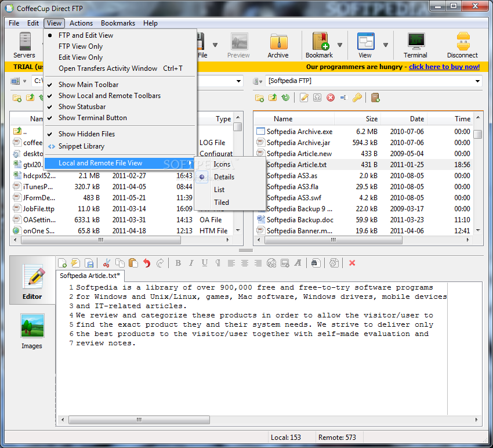Change remote file permissions with key icon

point(357,98)
